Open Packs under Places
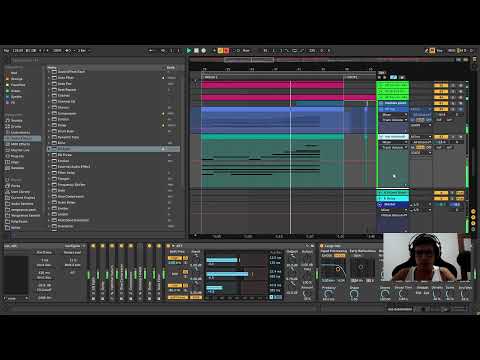 14,186
